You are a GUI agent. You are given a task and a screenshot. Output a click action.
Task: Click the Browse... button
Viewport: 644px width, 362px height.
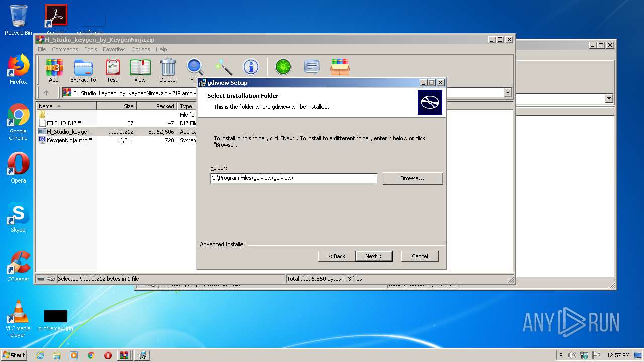click(x=413, y=178)
